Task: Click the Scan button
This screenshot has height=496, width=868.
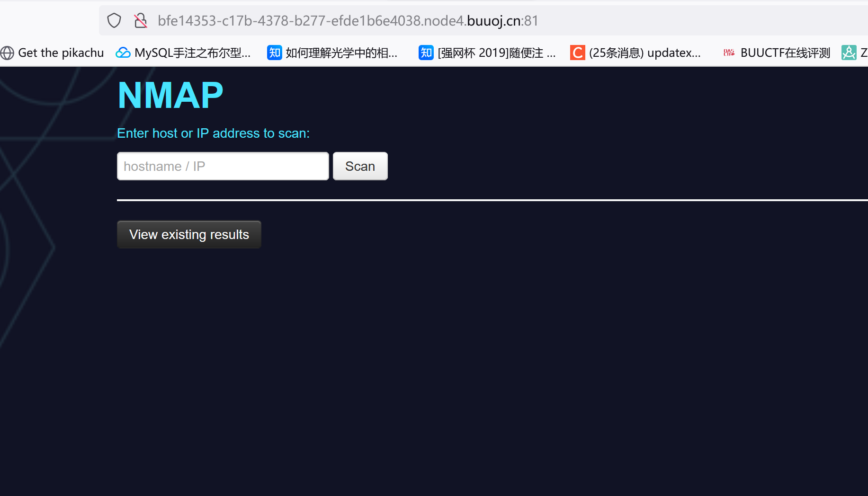Action: pyautogui.click(x=360, y=166)
